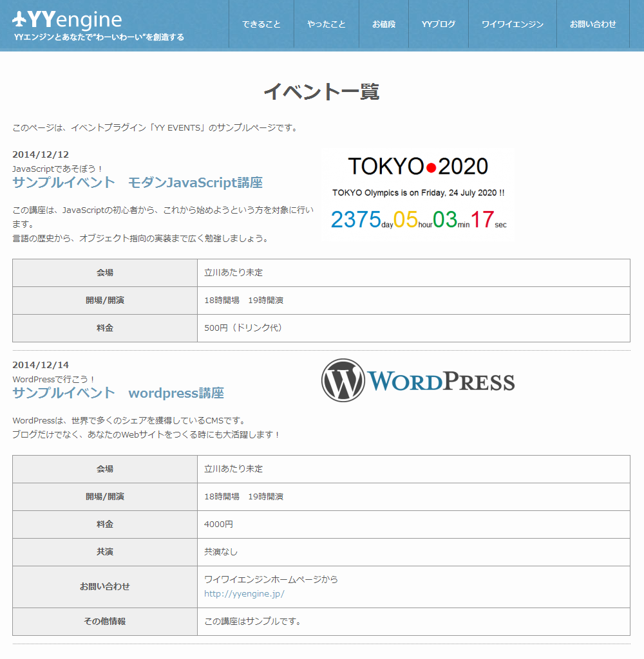Click 料金 header in wordpress event table

point(105,524)
